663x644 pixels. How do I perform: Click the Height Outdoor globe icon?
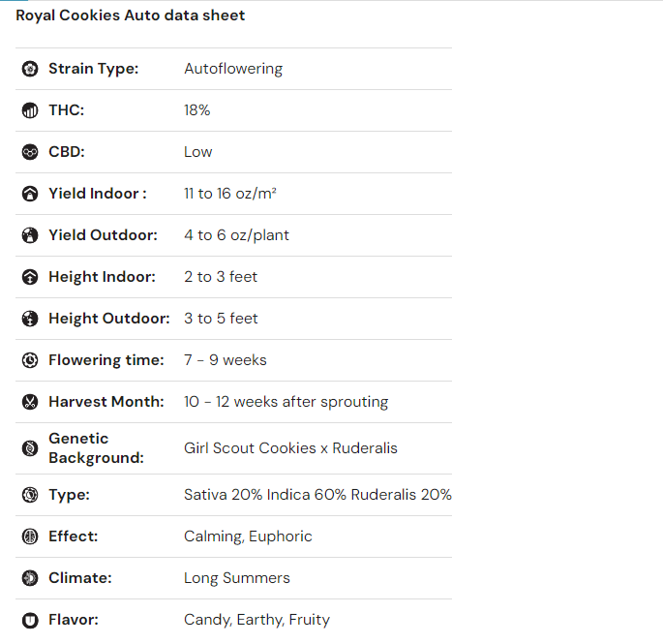pyautogui.click(x=30, y=319)
